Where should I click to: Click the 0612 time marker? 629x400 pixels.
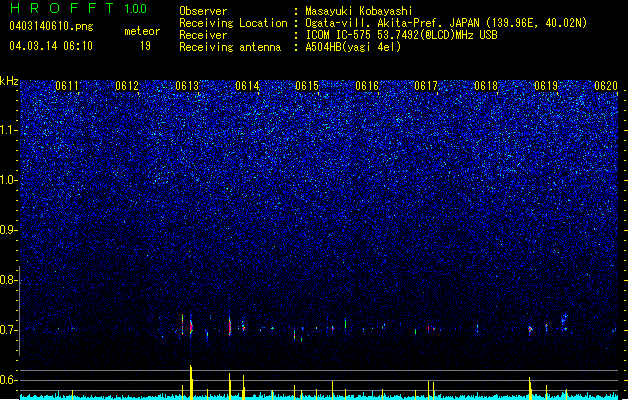[127, 86]
